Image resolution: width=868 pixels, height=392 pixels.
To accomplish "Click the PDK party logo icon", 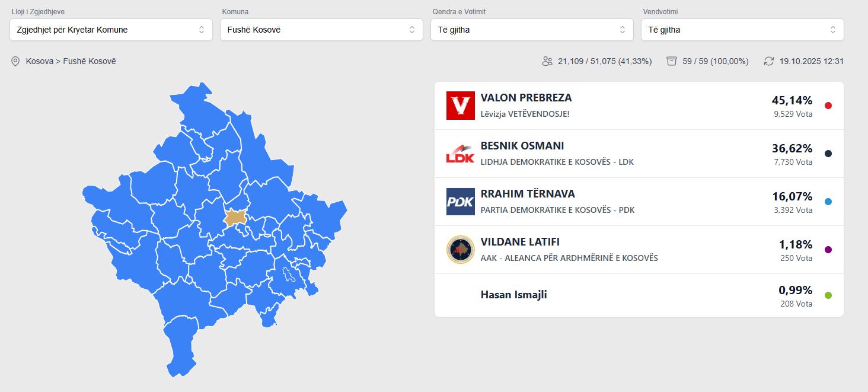I will [x=460, y=202].
